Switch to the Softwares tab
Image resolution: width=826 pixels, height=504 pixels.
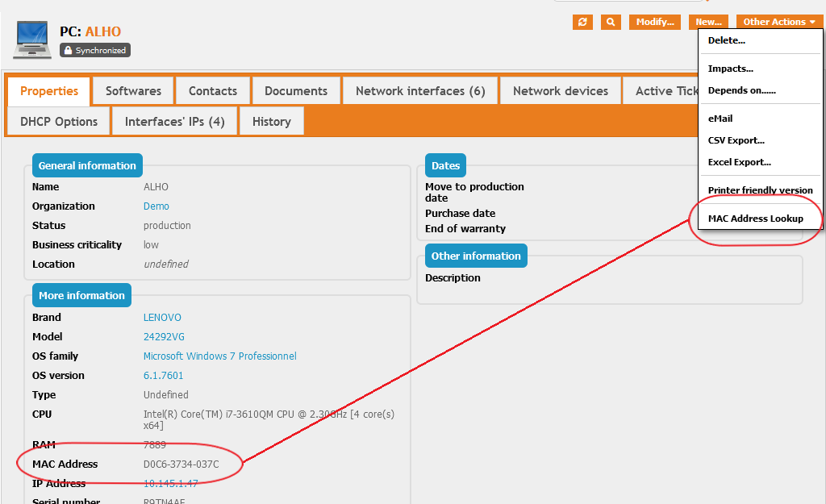(133, 91)
